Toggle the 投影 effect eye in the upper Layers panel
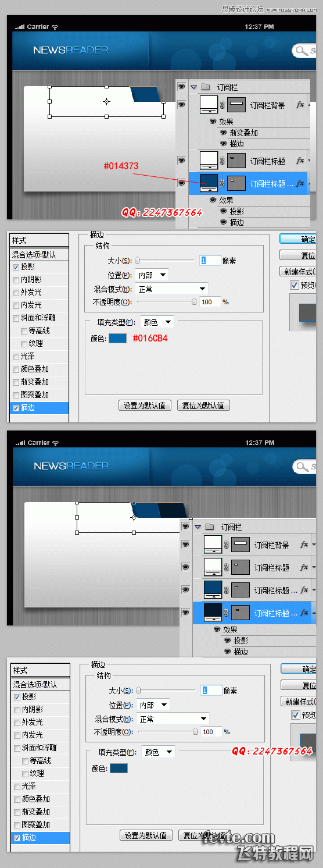 (x=224, y=211)
